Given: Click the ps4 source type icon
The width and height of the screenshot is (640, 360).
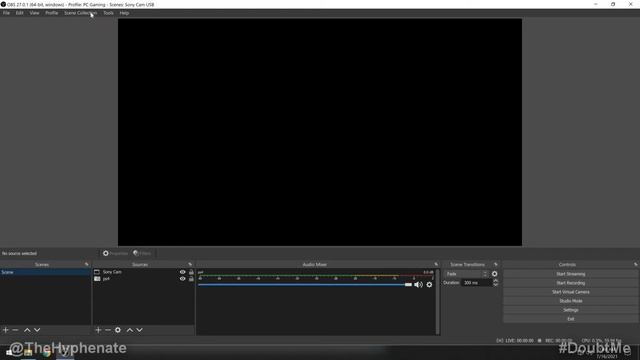Looking at the screenshot, I should 97,279.
